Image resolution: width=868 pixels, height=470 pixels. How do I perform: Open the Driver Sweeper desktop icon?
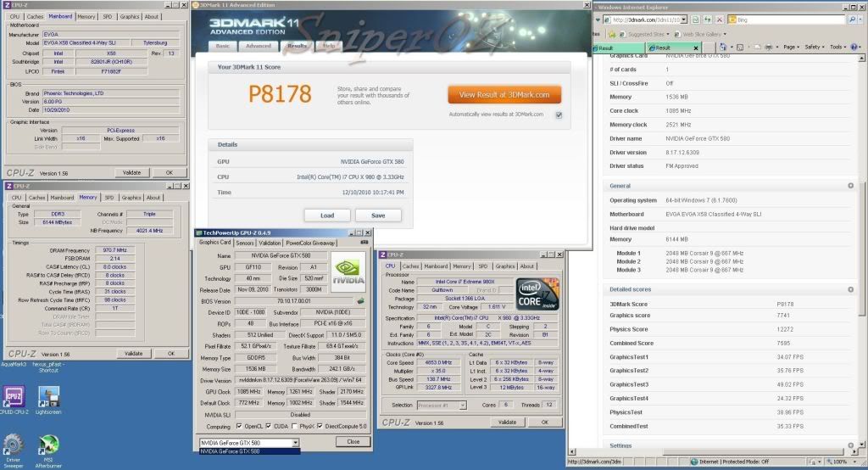coord(14,445)
